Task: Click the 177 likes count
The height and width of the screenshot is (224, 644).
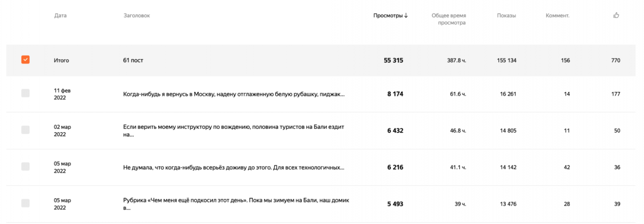Action: [615, 94]
